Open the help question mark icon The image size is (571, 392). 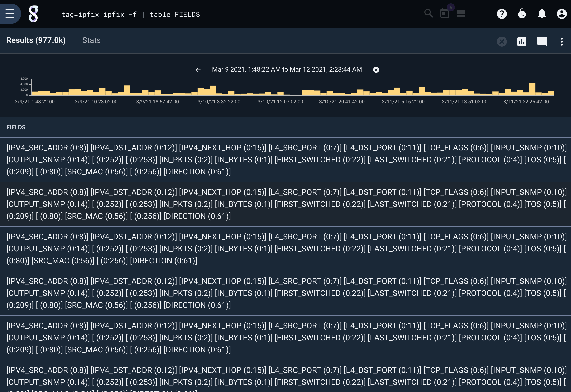point(502,14)
